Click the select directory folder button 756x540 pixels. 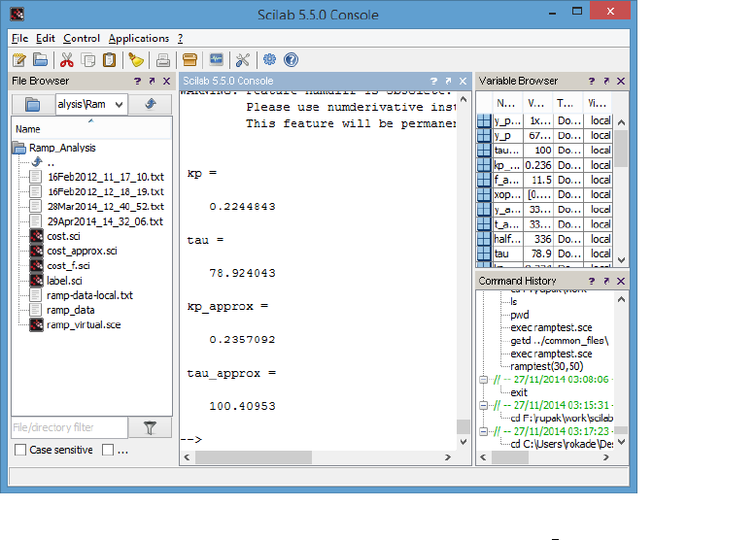pyautogui.click(x=33, y=104)
